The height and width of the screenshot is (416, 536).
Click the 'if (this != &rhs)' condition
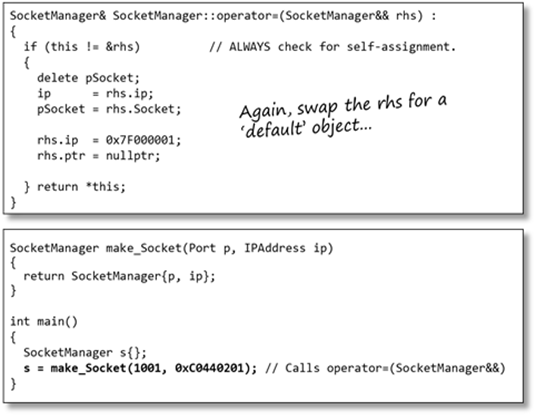coord(82,46)
